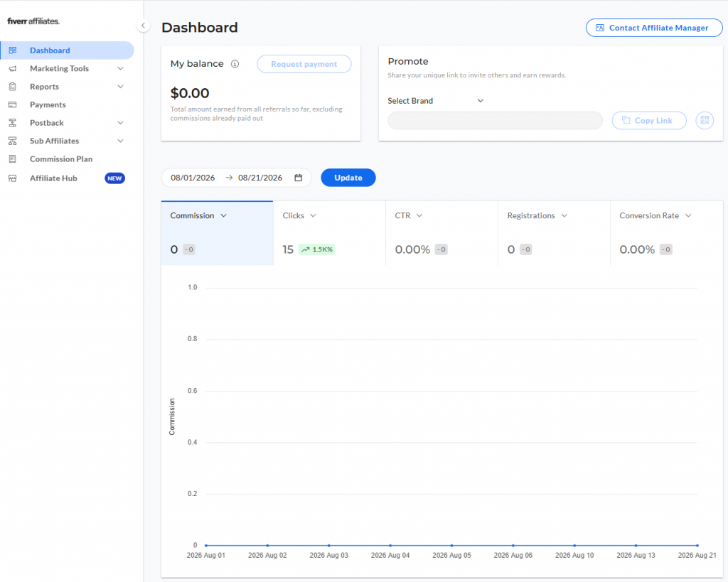
Task: Click the affiliate link input field
Action: (495, 120)
